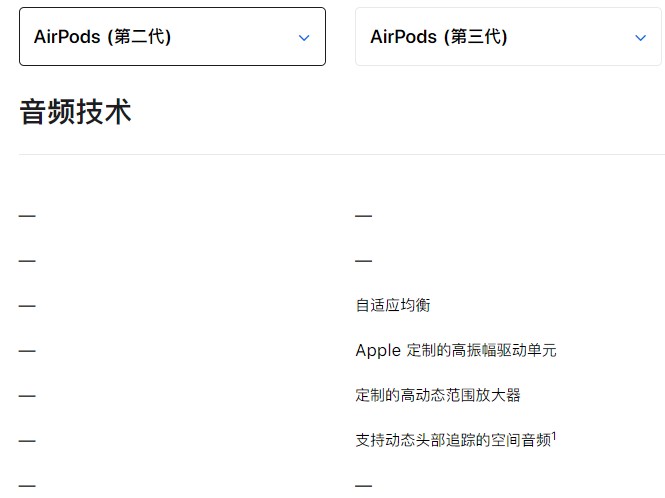Click the 第二代 dash beside 支持动态头部追踪的空间音频

click(27, 441)
